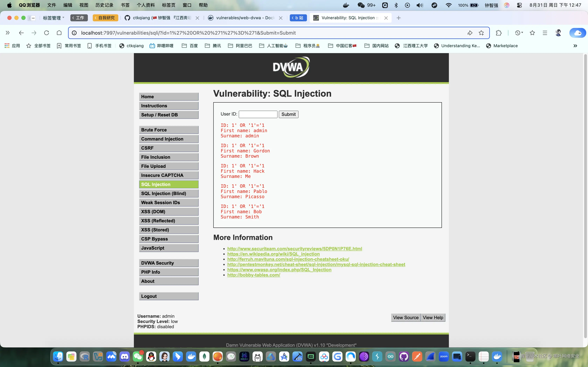Click the Submit button
588x367 pixels.
288,114
